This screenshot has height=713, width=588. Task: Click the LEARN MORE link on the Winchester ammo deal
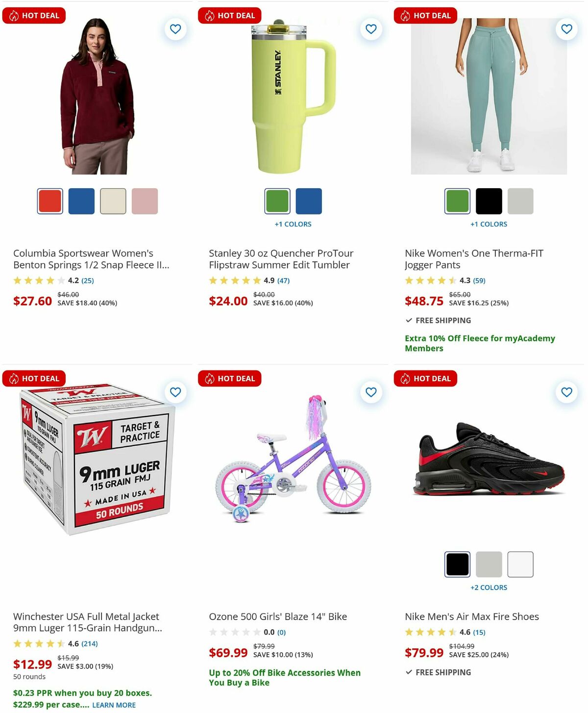(113, 705)
